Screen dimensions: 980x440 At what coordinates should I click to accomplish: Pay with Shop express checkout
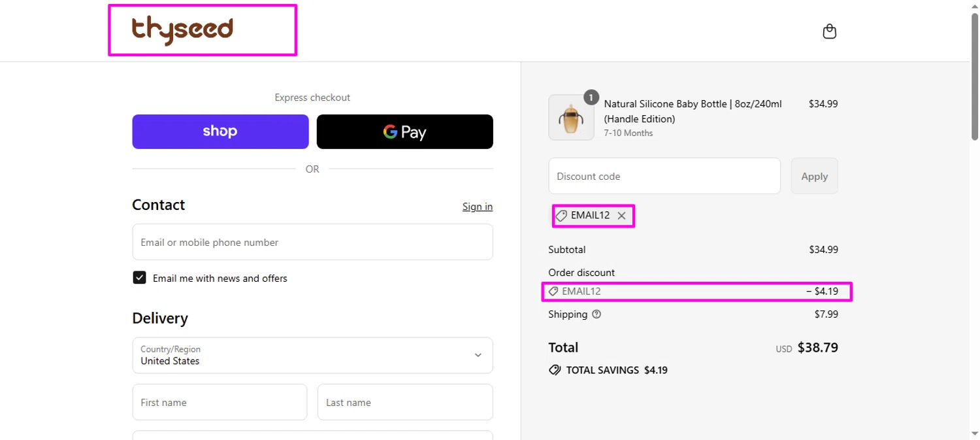(x=220, y=131)
